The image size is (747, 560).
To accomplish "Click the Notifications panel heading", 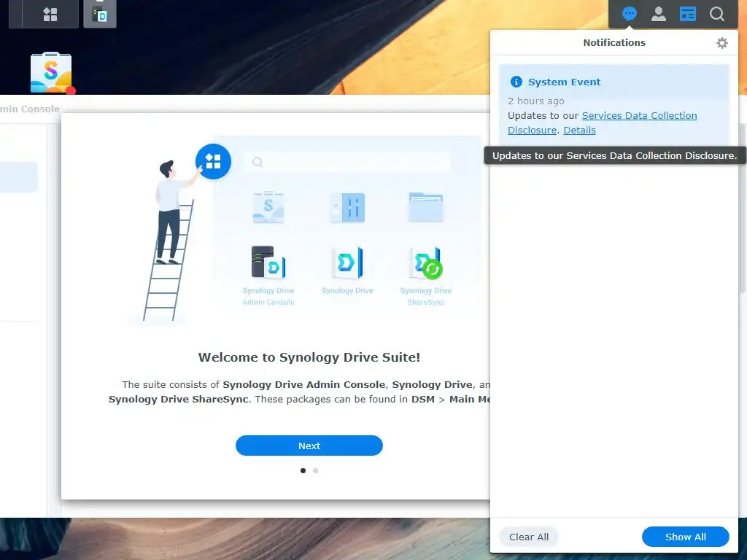I will [x=614, y=43].
